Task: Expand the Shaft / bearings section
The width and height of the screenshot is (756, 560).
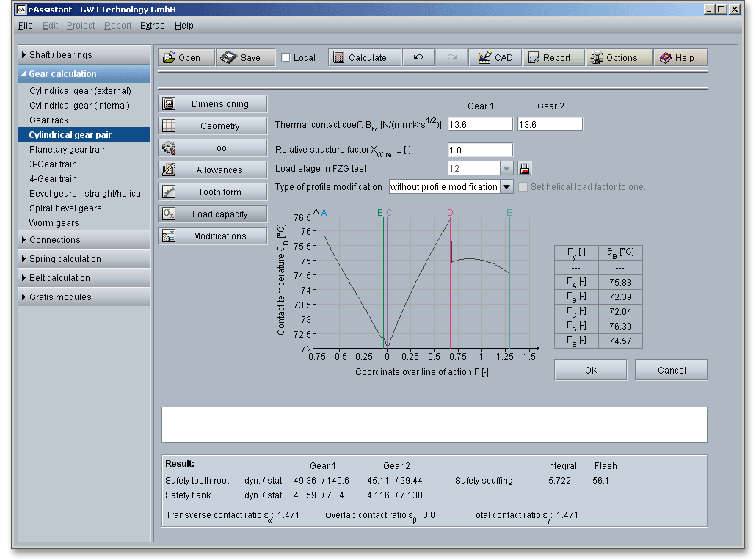Action: click(60, 55)
